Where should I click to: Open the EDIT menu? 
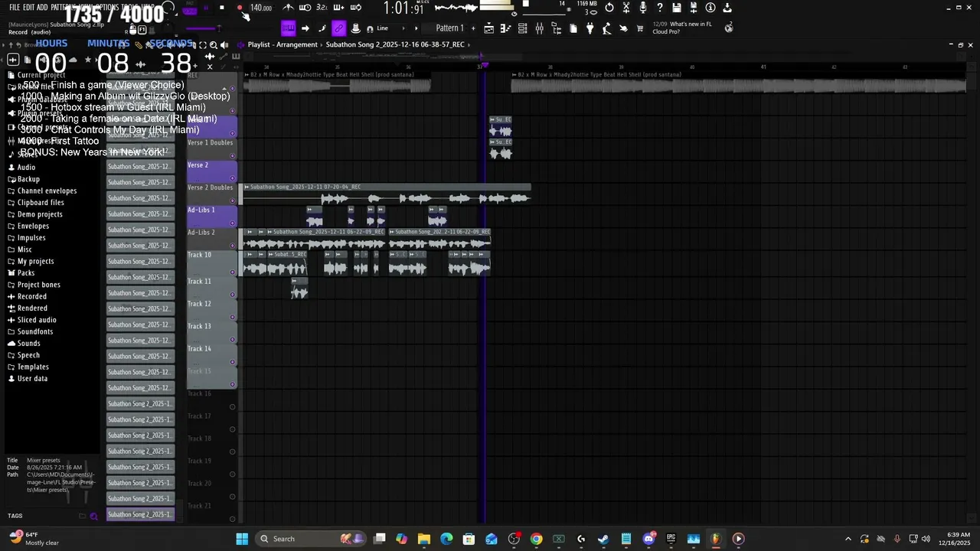coord(29,8)
